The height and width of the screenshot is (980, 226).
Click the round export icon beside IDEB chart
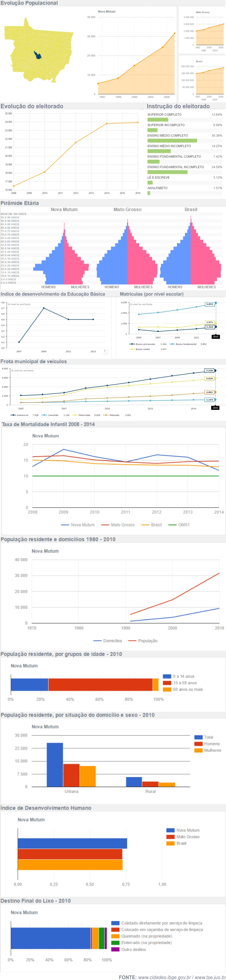pos(105,351)
